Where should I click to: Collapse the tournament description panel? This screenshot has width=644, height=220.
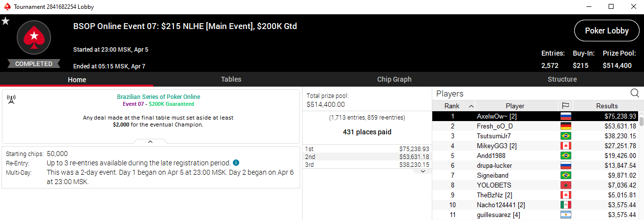150,141
